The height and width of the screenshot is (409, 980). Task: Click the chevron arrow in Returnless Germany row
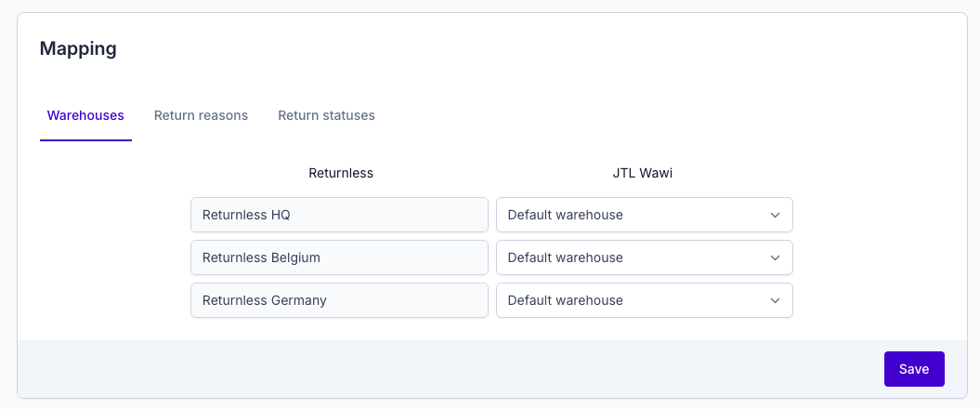(775, 300)
